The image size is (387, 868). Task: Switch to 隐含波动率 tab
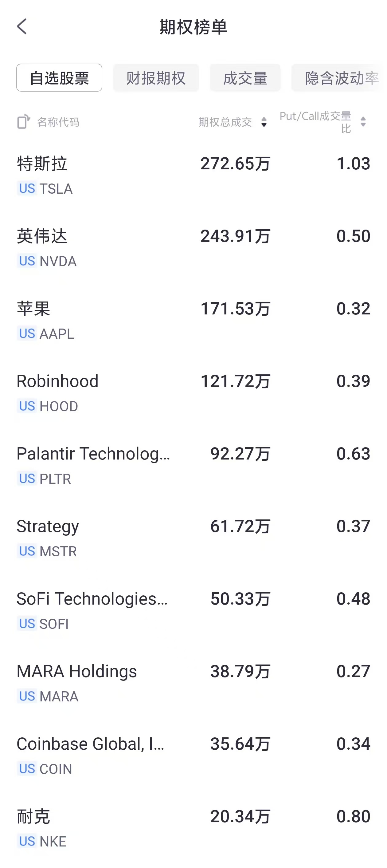(341, 78)
